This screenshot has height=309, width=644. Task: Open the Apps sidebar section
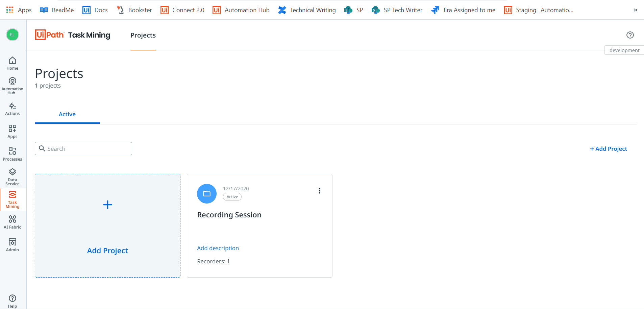13,132
